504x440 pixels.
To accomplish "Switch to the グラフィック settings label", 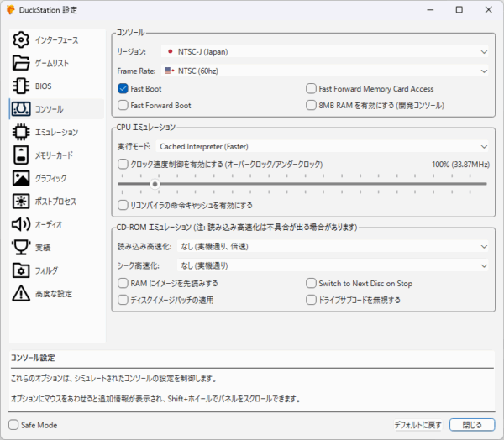I will click(x=50, y=178).
